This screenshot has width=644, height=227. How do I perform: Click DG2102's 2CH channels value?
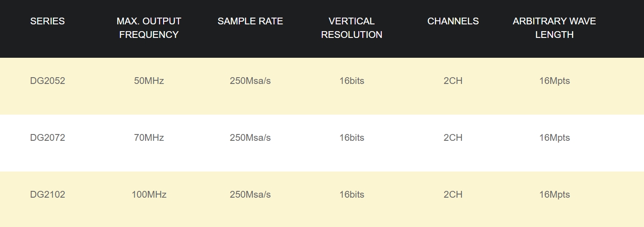(x=453, y=195)
